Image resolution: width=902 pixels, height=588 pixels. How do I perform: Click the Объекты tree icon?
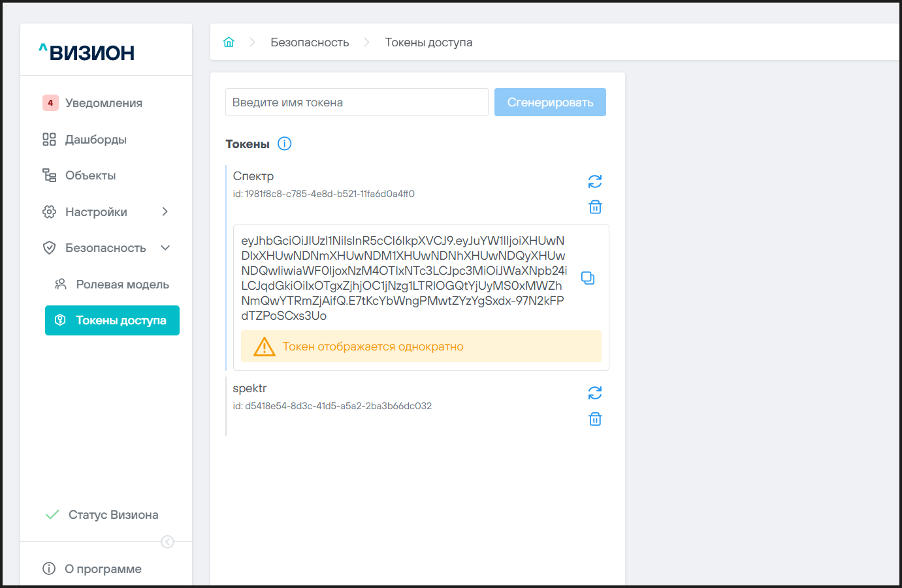[49, 175]
